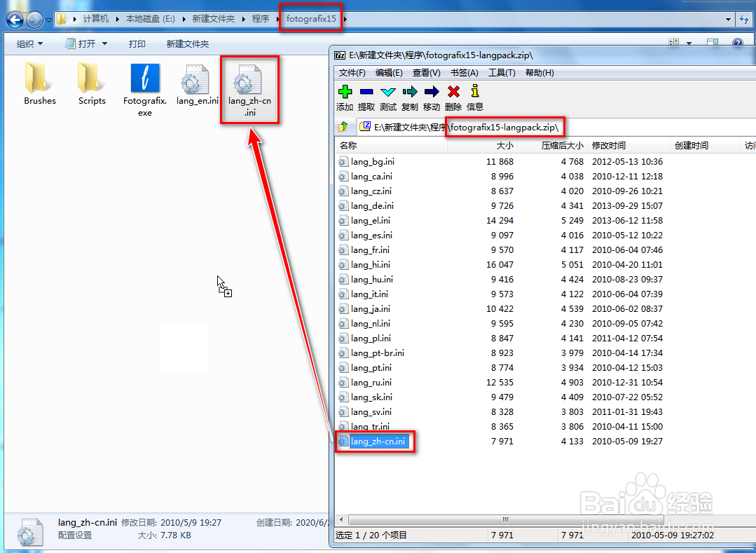Image resolution: width=756 pixels, height=553 pixels.
Task: Select lang_pl.ini in the archive list
Action: pos(371,338)
